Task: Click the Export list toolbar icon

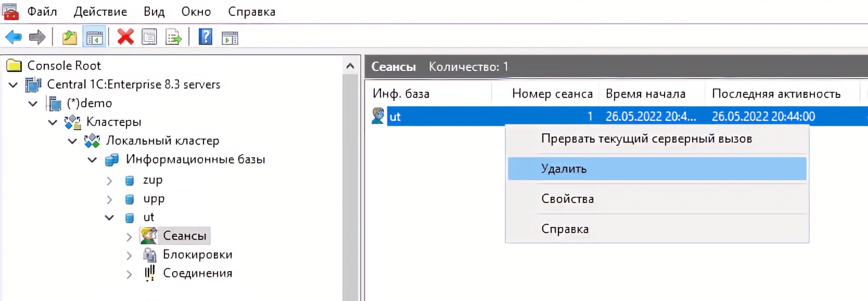Action: point(174,37)
